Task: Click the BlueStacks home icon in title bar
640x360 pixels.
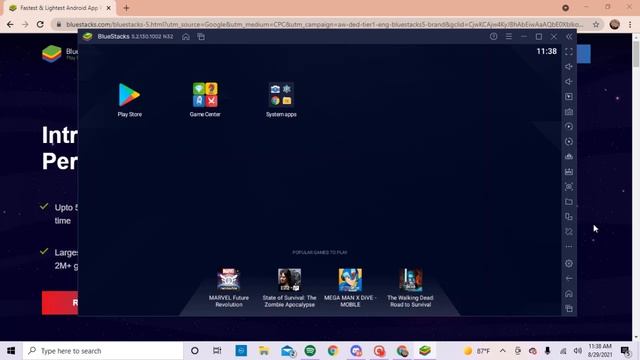Action: pyautogui.click(x=186, y=37)
